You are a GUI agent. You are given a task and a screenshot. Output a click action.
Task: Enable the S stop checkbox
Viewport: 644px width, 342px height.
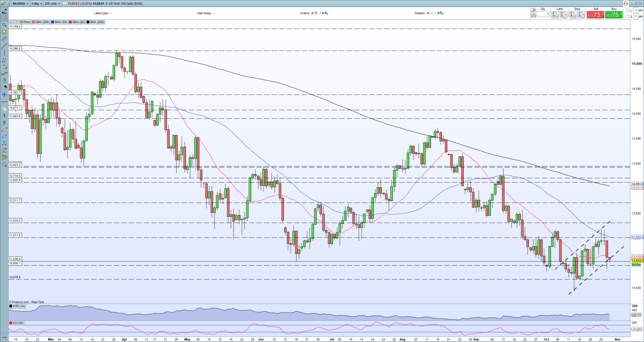628,16
